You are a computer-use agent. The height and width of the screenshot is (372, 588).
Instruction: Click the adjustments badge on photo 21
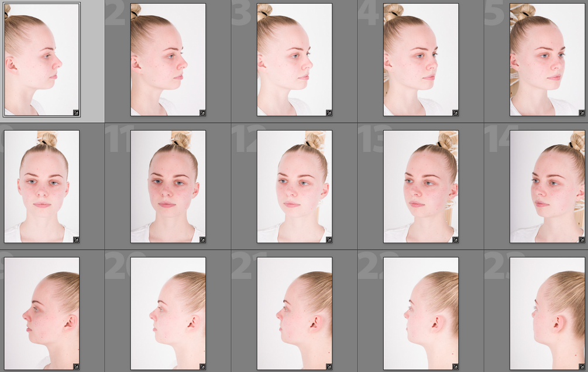tap(329, 366)
